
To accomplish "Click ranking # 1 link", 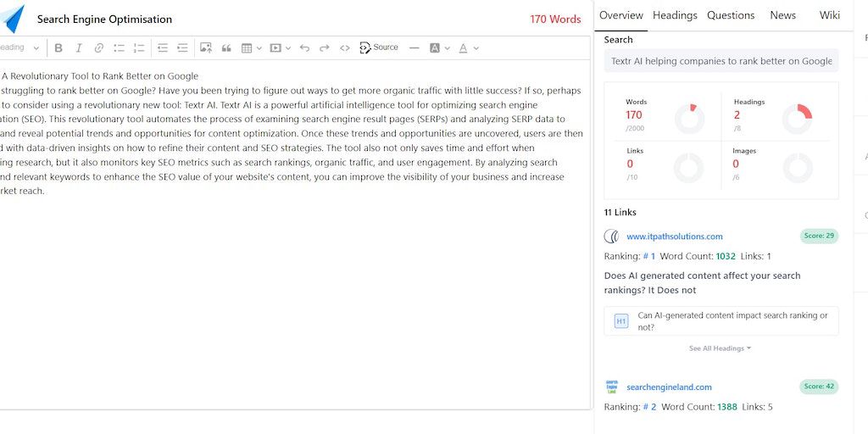I will 648,256.
